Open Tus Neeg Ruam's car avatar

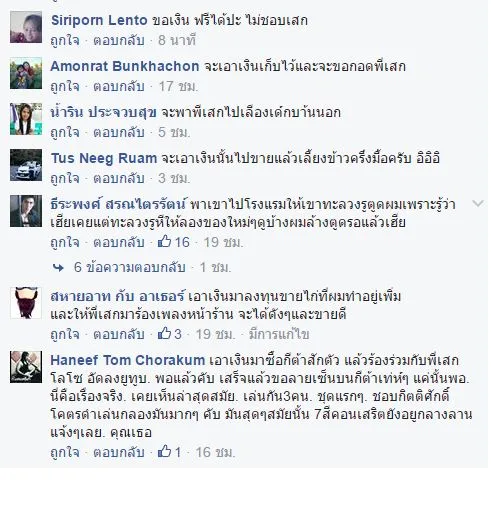26,165
